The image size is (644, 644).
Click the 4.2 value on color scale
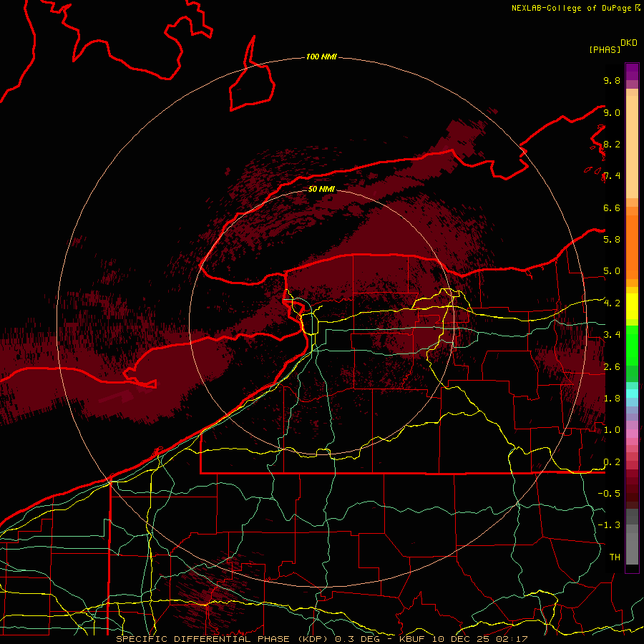(x=612, y=303)
